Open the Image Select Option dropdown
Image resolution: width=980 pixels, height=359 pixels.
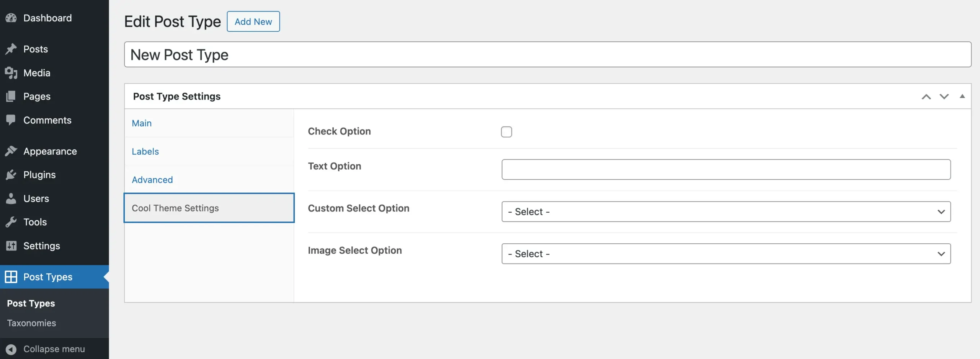click(x=726, y=254)
